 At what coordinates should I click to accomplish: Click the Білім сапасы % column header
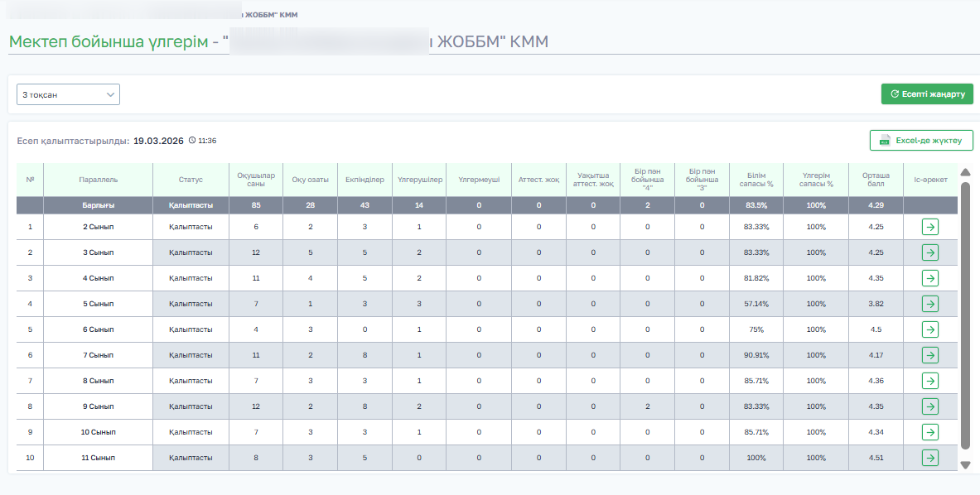pos(756,180)
